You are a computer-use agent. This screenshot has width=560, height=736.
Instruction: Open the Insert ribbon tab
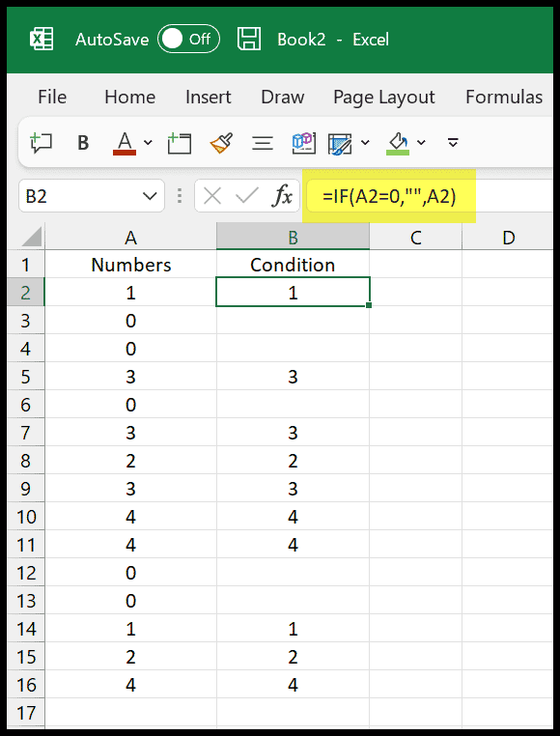[208, 97]
